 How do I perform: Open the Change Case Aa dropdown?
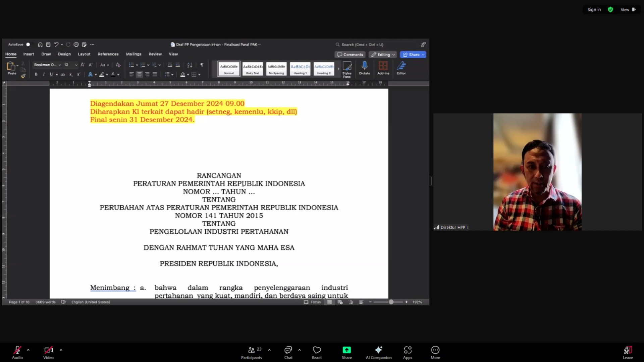[x=105, y=65]
